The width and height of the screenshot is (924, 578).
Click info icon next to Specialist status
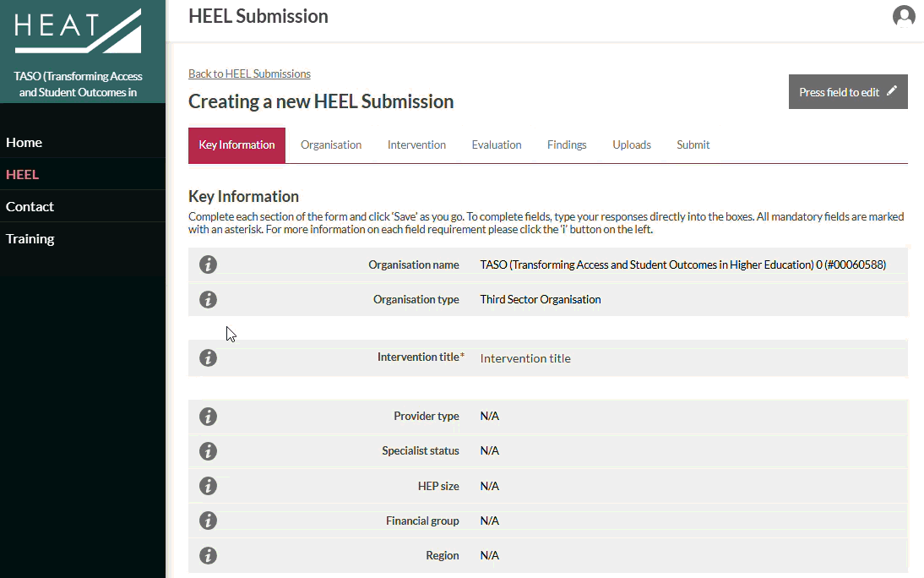(x=208, y=451)
